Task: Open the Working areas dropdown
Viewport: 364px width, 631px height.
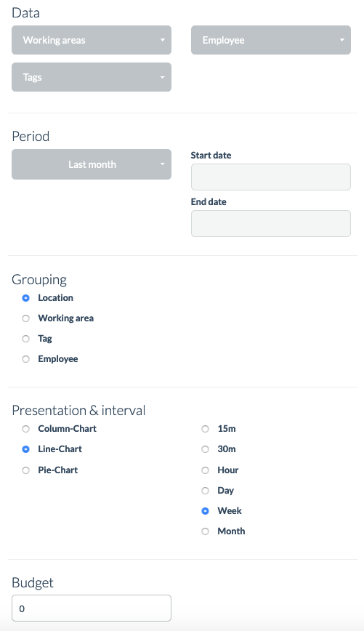Action: (92, 40)
